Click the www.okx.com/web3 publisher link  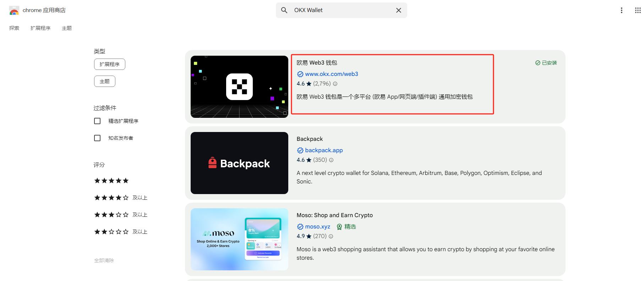tap(332, 74)
